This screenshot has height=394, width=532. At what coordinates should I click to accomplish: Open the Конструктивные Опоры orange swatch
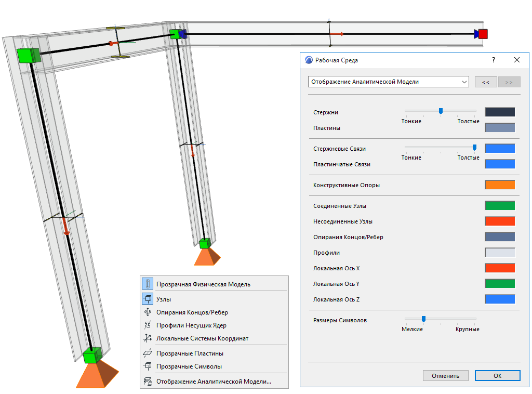pos(500,185)
